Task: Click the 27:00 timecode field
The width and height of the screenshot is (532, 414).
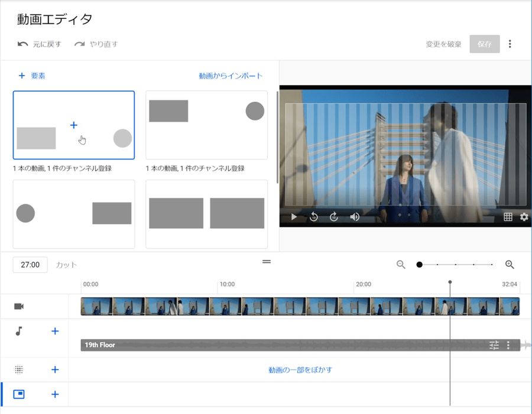Action: 30,265
